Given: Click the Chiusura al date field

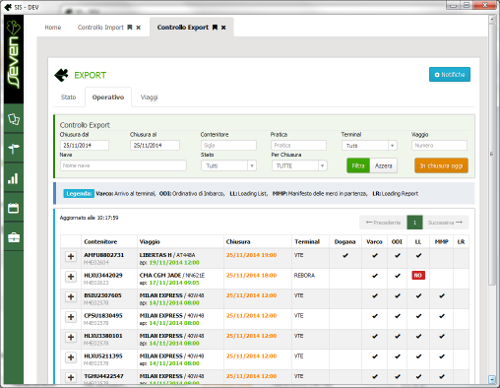Looking at the screenshot, I should tap(155, 145).
